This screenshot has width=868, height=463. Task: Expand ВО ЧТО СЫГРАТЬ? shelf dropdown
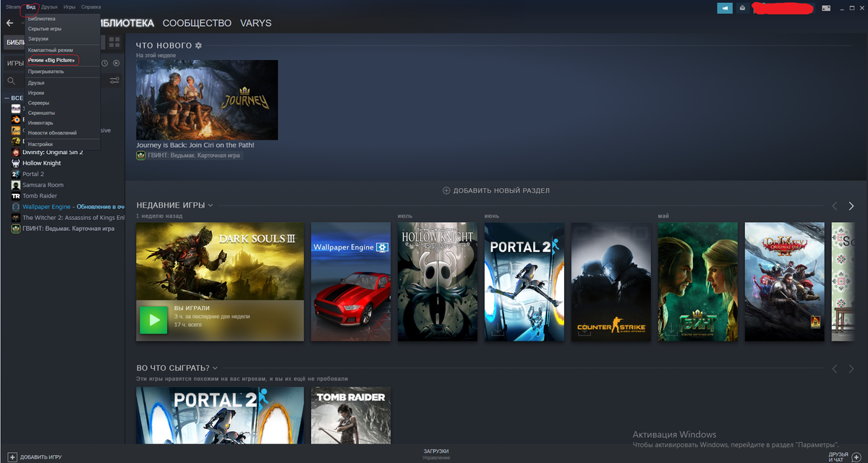click(215, 368)
